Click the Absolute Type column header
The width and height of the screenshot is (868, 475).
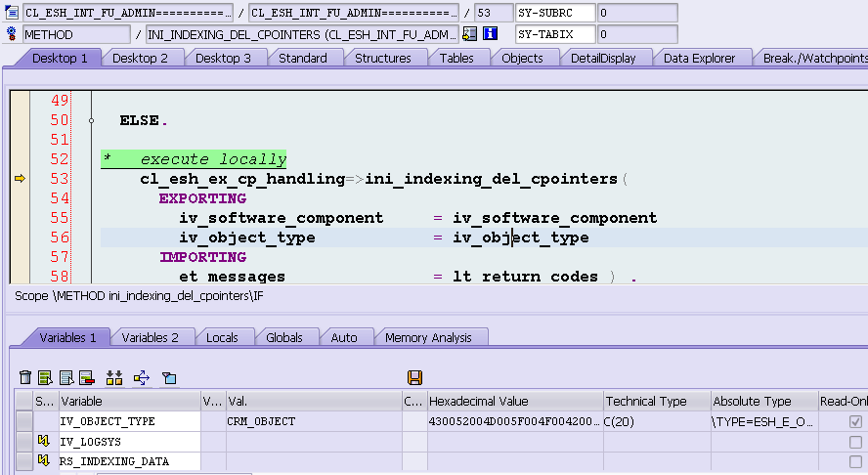[764, 401]
